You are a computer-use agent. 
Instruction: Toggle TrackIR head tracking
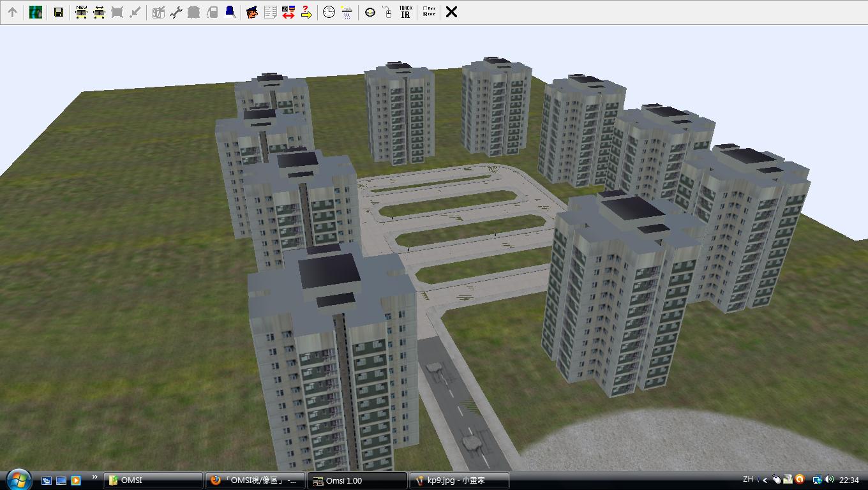tap(405, 12)
